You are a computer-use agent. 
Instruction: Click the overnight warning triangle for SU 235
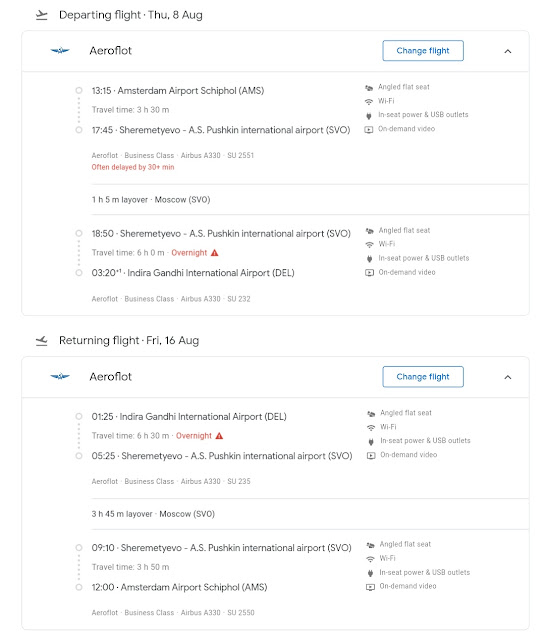pos(219,436)
